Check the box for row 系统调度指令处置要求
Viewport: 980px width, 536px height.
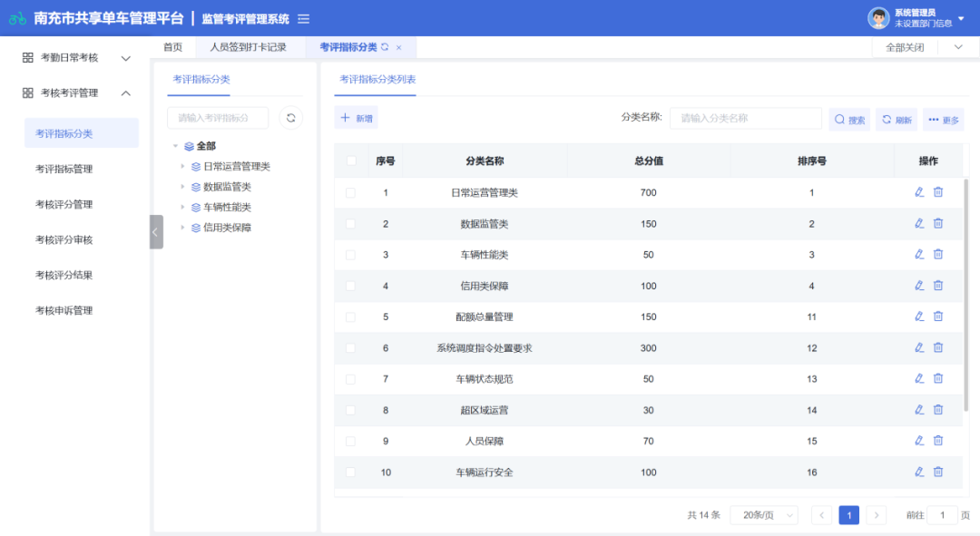pos(350,348)
